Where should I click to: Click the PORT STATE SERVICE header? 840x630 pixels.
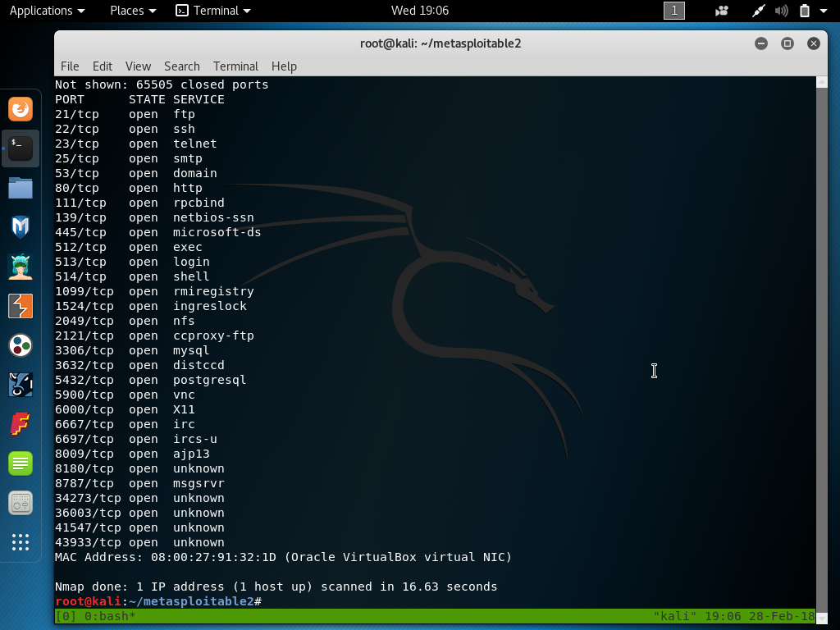tap(139, 99)
